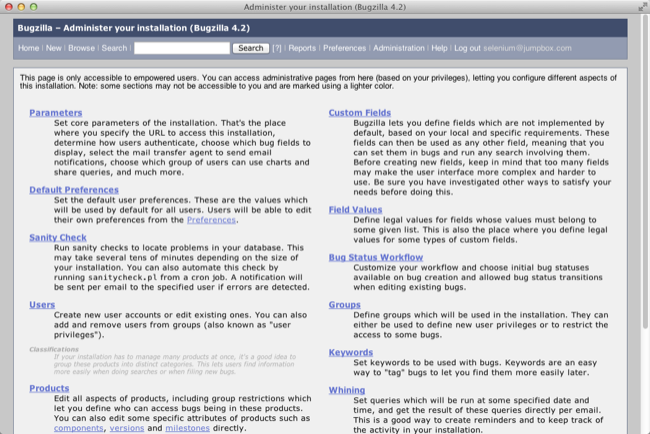Image resolution: width=650 pixels, height=434 pixels.
Task: Open Preferences in the header bar
Action: pyautogui.click(x=344, y=48)
